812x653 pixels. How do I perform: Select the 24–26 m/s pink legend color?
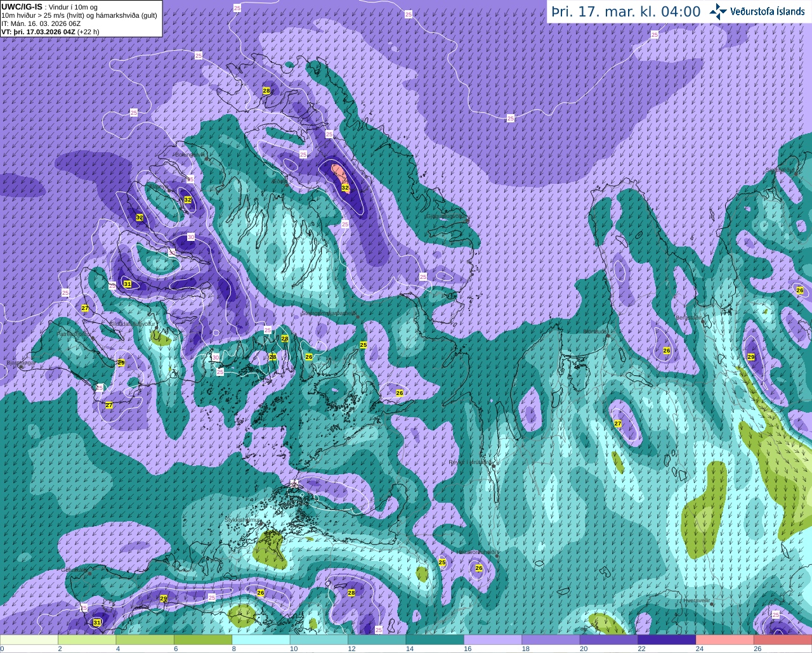(725, 640)
